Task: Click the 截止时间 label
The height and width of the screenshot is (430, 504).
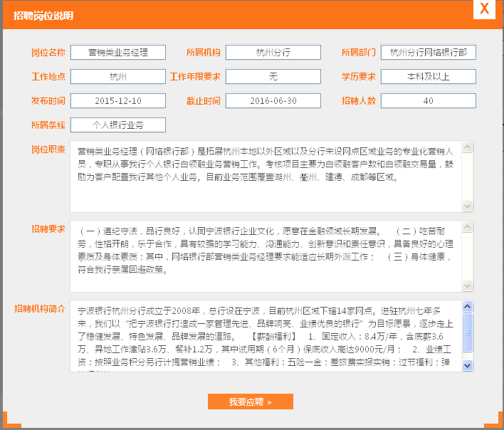Action: click(x=204, y=100)
